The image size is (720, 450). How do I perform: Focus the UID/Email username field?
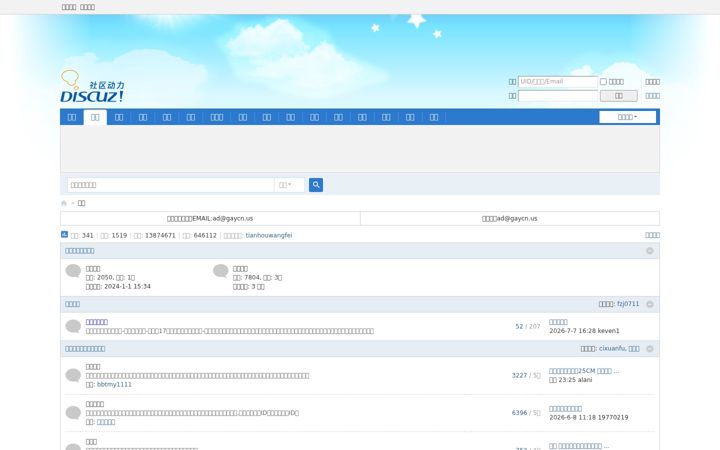click(557, 82)
